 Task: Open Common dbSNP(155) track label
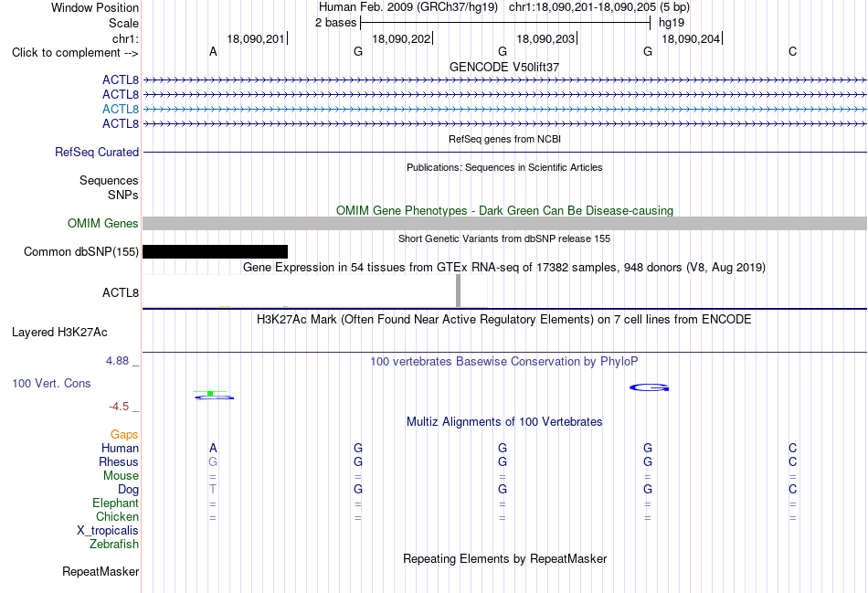click(81, 252)
